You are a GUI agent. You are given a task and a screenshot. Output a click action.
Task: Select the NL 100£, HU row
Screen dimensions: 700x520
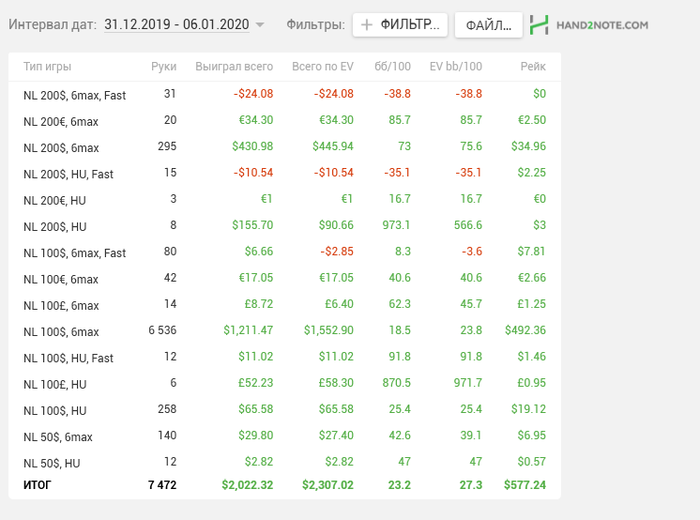(x=284, y=383)
